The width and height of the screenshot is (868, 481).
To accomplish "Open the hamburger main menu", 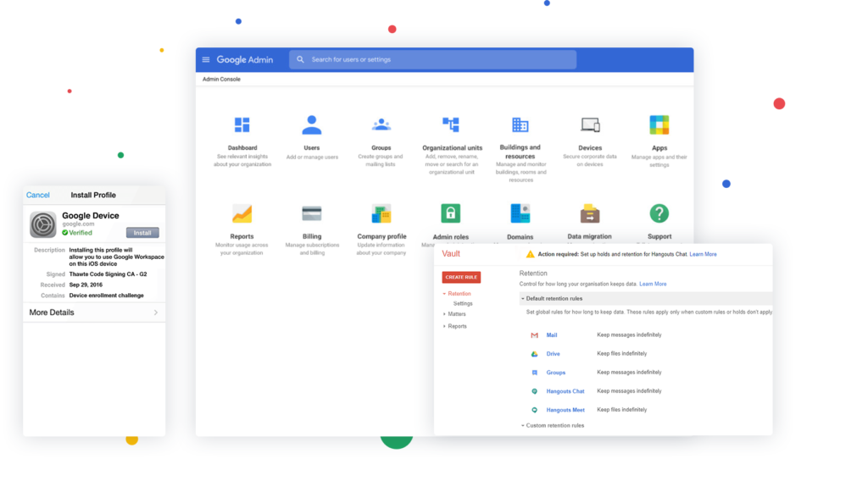I will [x=206, y=59].
